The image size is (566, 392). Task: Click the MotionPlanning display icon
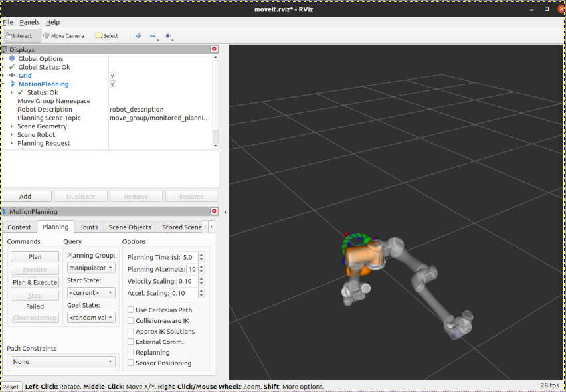12,84
